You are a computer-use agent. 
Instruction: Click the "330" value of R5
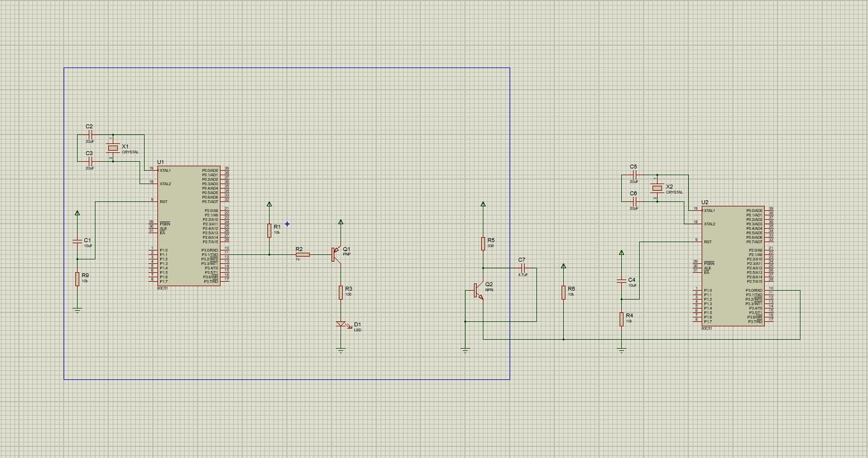coord(491,246)
